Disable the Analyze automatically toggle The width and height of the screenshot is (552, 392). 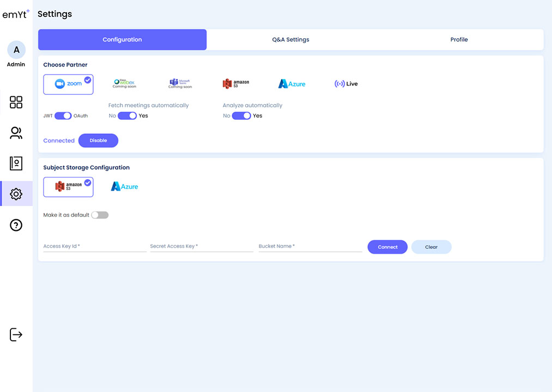[x=241, y=116]
